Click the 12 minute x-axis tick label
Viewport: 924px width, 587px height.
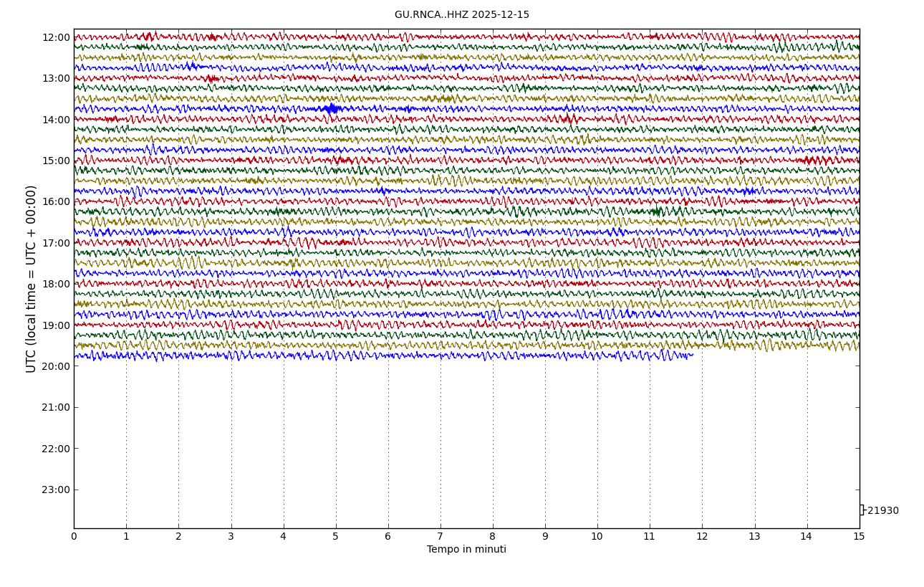coord(702,537)
